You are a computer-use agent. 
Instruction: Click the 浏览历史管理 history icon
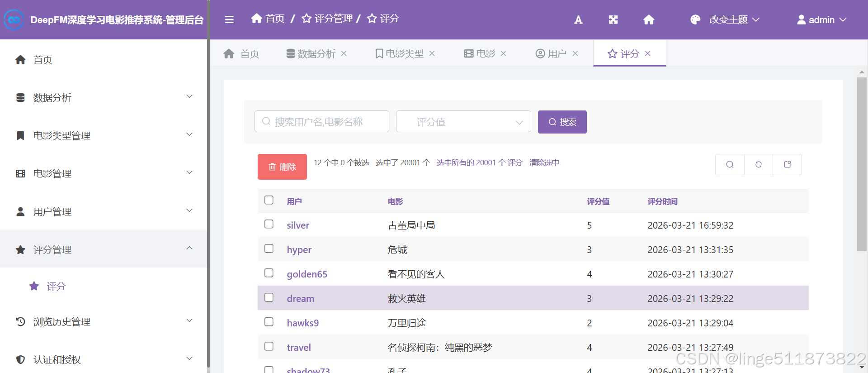20,321
